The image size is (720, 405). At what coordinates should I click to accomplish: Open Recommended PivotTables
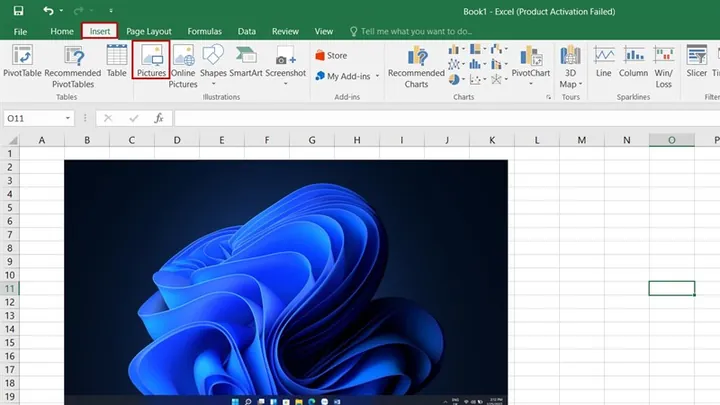coord(73,67)
